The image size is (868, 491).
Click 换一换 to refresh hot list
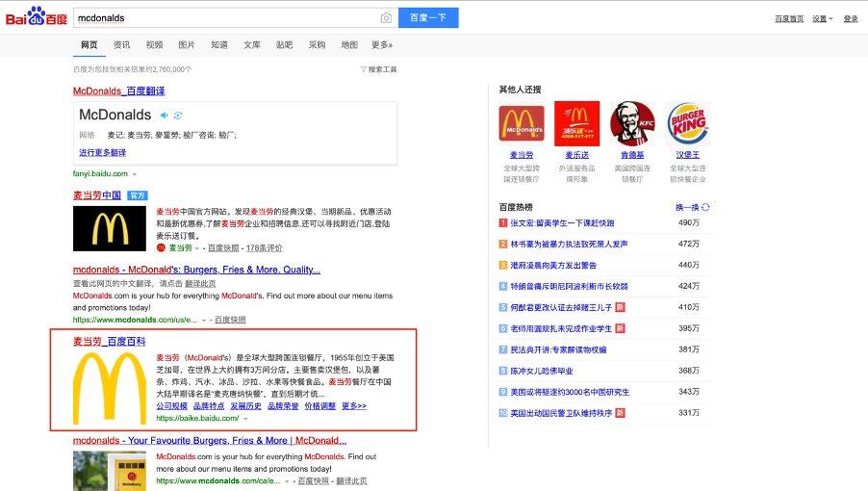687,207
